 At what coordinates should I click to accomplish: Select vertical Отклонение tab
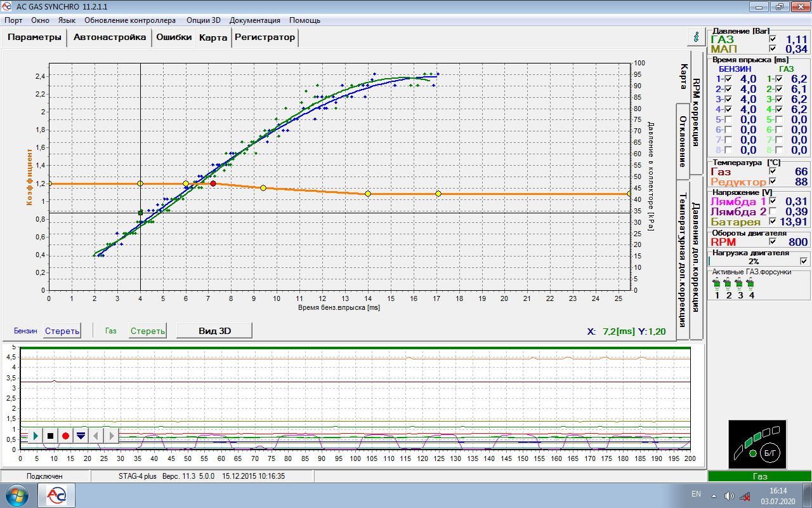tap(683, 141)
